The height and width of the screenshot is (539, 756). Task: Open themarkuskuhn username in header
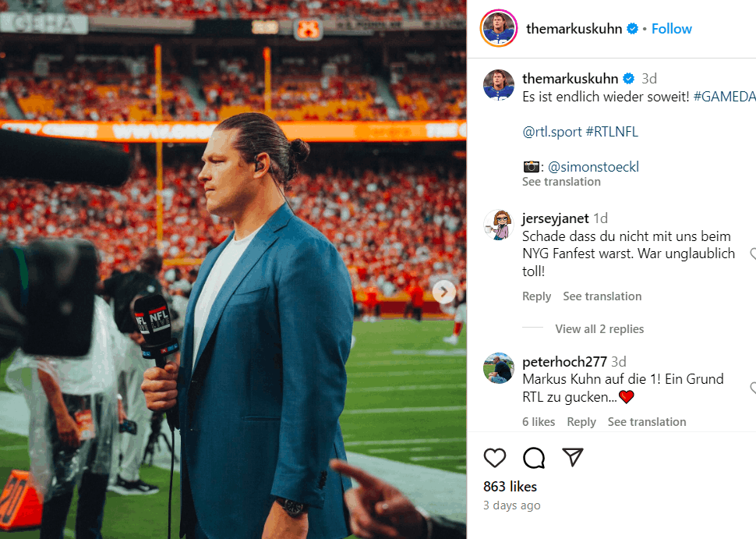pyautogui.click(x=574, y=29)
